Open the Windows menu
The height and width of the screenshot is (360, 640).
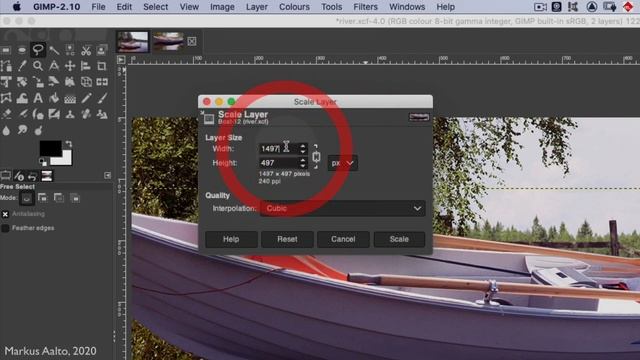coord(407,7)
